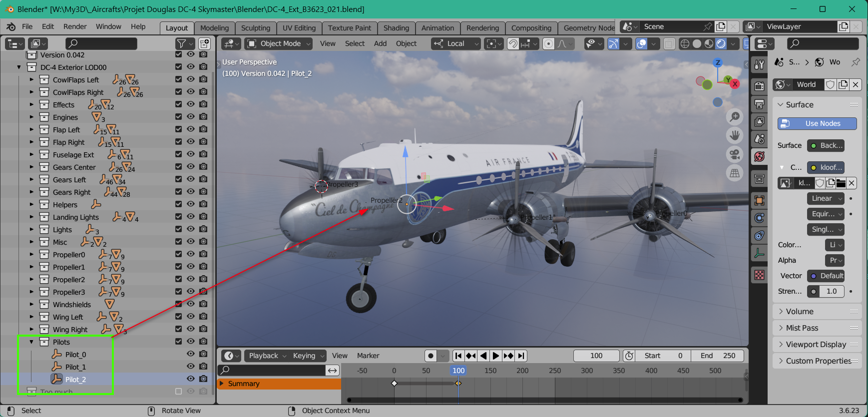Screen dimensions: 868x417
Task: Collapse the Pilots collection
Action: [31, 342]
